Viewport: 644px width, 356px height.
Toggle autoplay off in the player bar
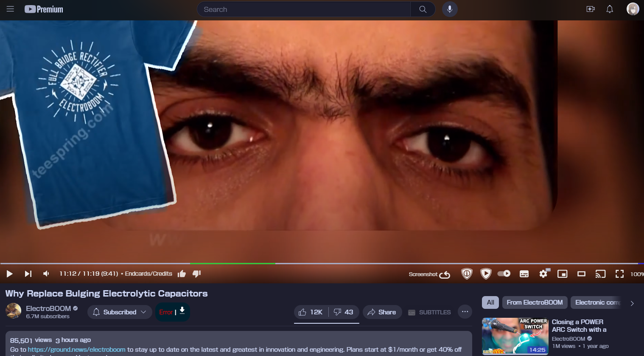(504, 274)
